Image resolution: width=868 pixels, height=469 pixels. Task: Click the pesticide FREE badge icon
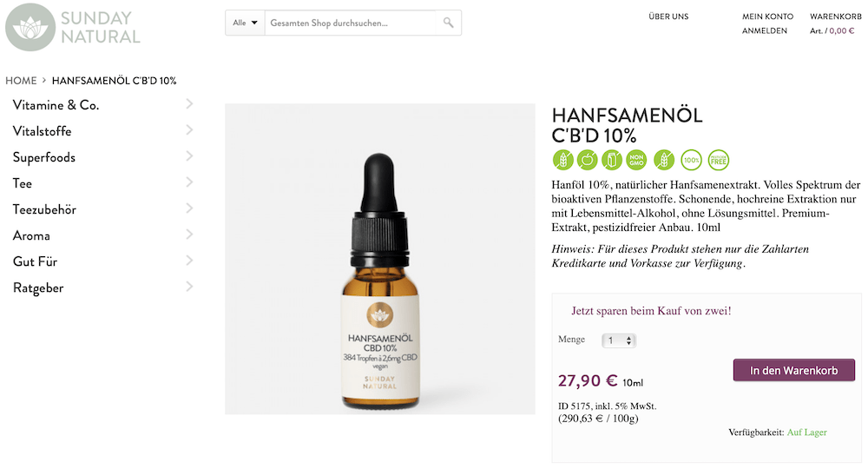tap(719, 160)
